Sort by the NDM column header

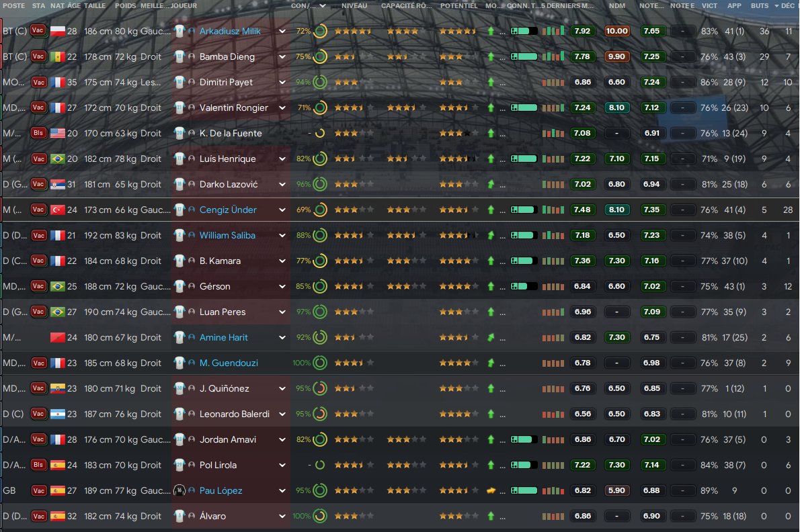(617, 5)
